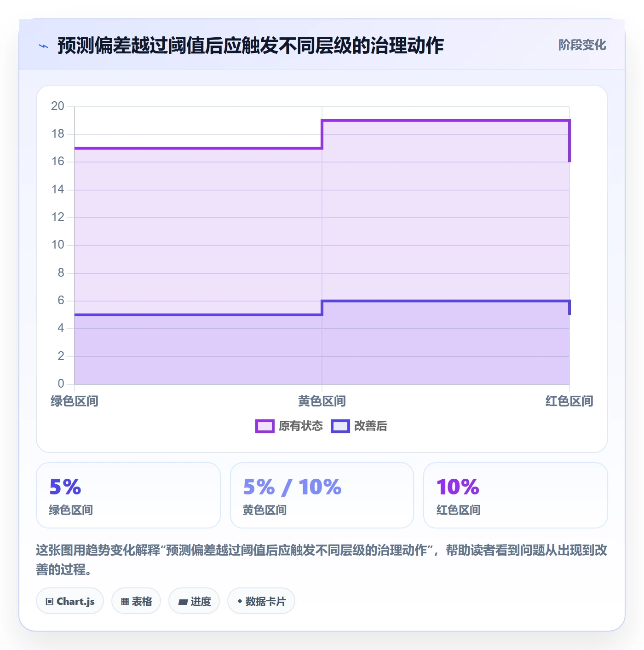Click the 原有状态 legend label
Image resolution: width=644 pixels, height=650 pixels.
(x=301, y=426)
